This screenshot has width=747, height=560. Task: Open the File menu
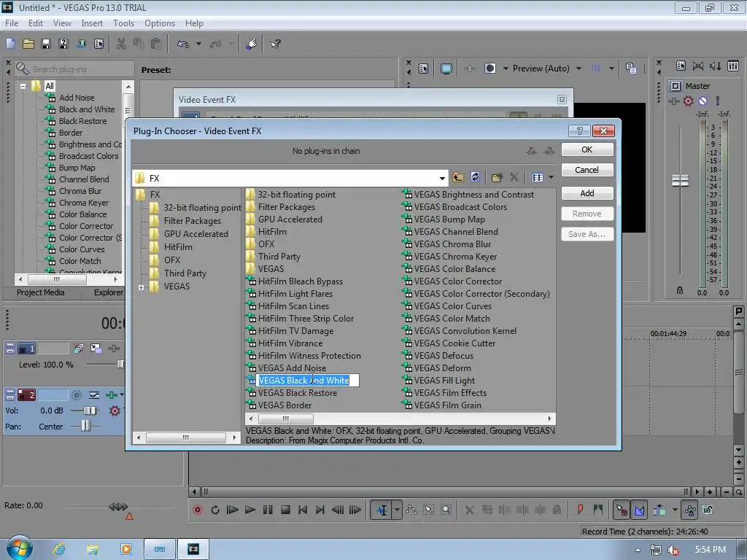[x=12, y=23]
